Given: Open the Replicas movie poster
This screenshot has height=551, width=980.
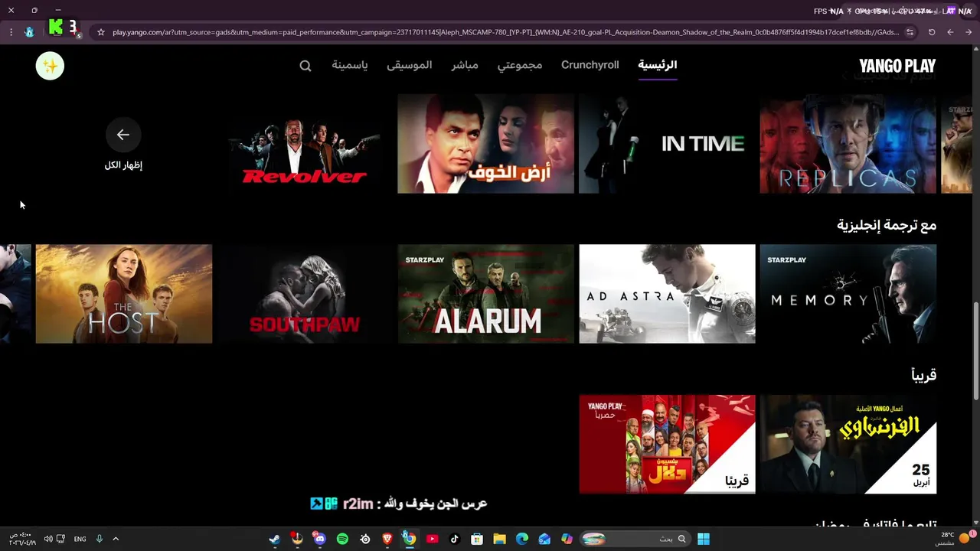Looking at the screenshot, I should [x=848, y=144].
